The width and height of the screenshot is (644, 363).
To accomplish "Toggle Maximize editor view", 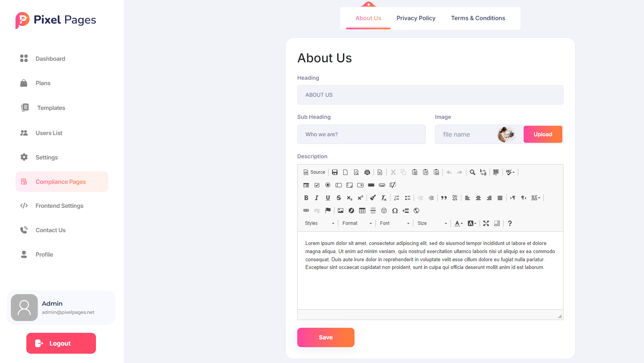I will [486, 223].
